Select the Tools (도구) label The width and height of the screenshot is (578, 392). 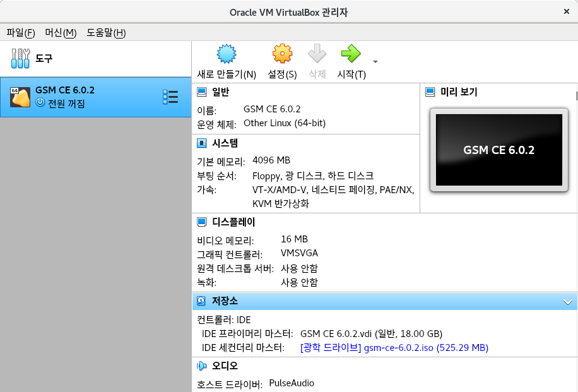[x=44, y=58]
